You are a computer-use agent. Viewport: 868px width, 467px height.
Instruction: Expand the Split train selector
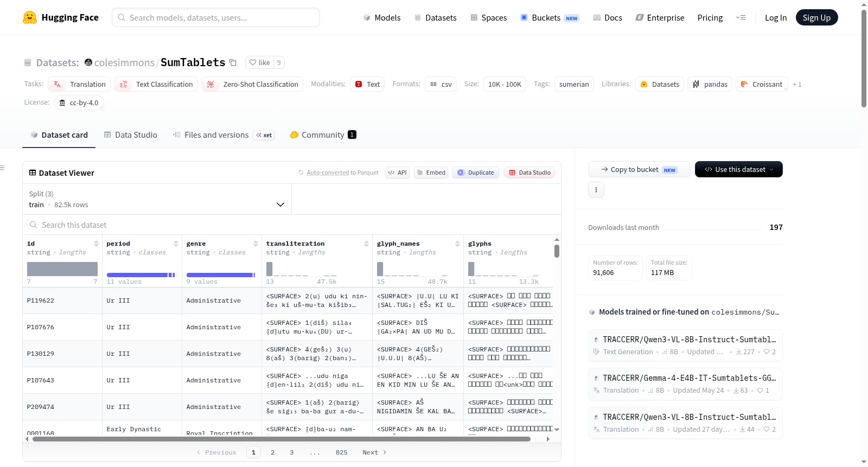157,199
